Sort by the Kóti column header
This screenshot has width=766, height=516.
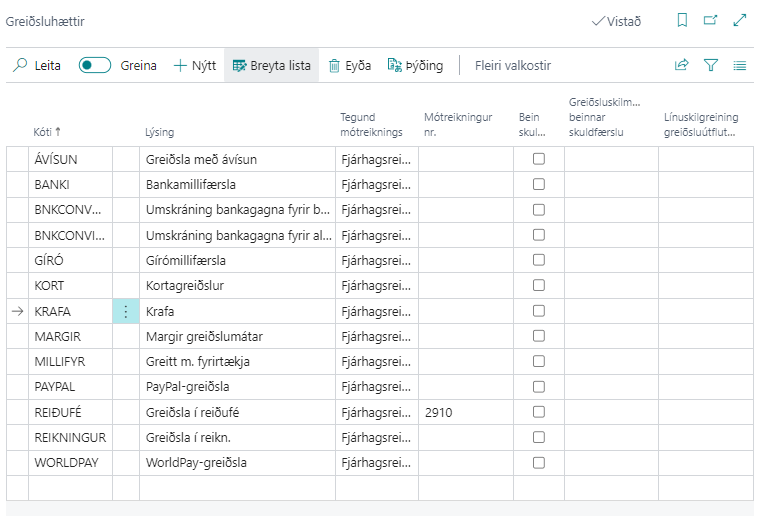pos(47,131)
